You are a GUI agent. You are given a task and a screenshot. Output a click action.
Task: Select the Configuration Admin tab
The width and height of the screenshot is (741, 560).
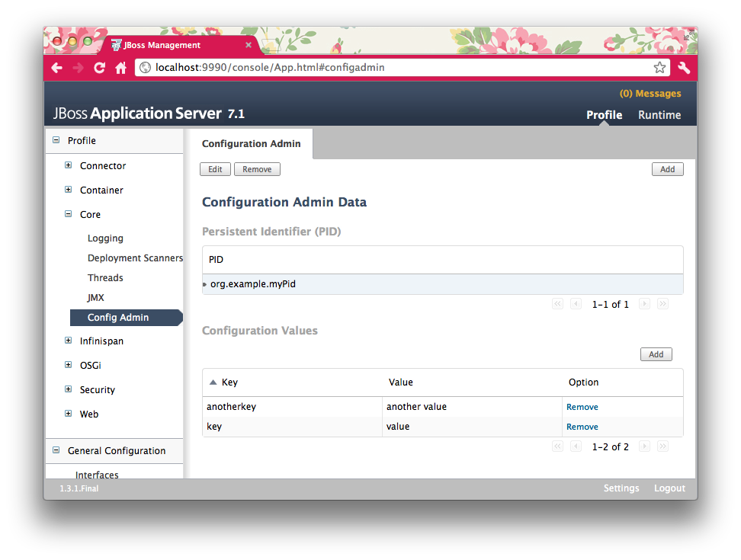(251, 143)
